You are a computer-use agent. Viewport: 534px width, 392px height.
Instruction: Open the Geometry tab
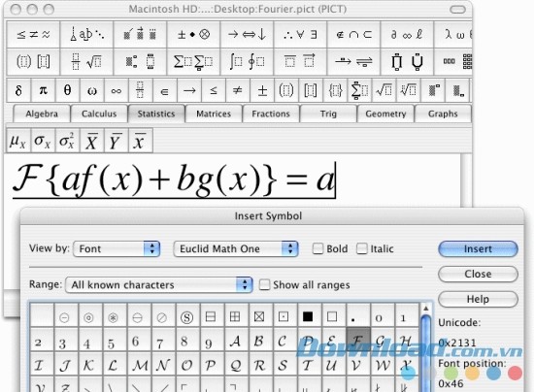(385, 114)
